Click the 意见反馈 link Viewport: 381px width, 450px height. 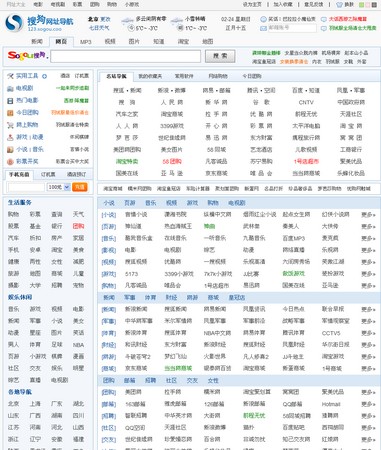coord(314,5)
